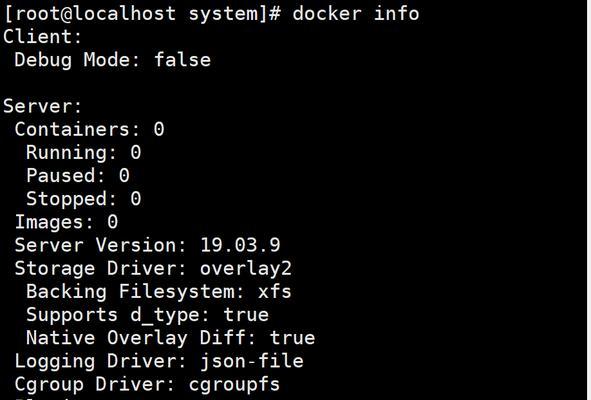Click the Server Version 19.03.9 value
The height and width of the screenshot is (400, 591).
click(x=240, y=245)
